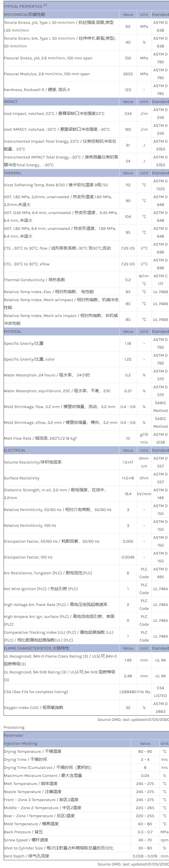Select the Oxygen Index (LOI) row label
The image size is (169, 868).
point(33,708)
